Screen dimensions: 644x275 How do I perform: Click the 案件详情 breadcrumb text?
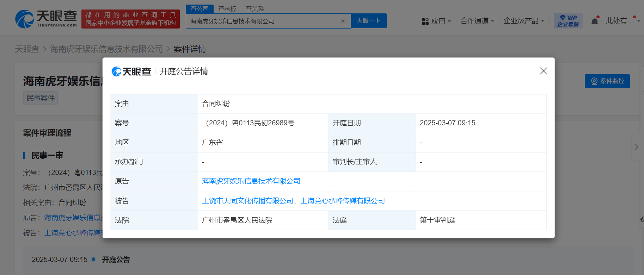coord(190,49)
